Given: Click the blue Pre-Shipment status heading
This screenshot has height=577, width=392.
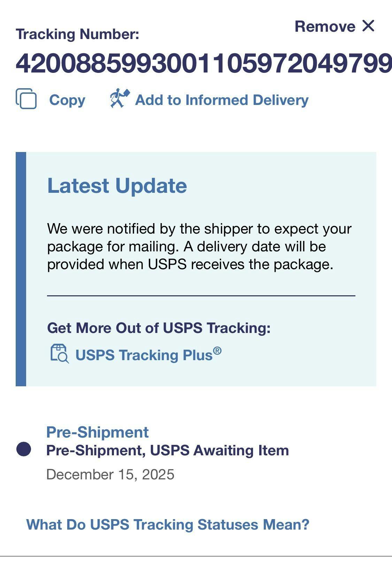Looking at the screenshot, I should (x=97, y=432).
